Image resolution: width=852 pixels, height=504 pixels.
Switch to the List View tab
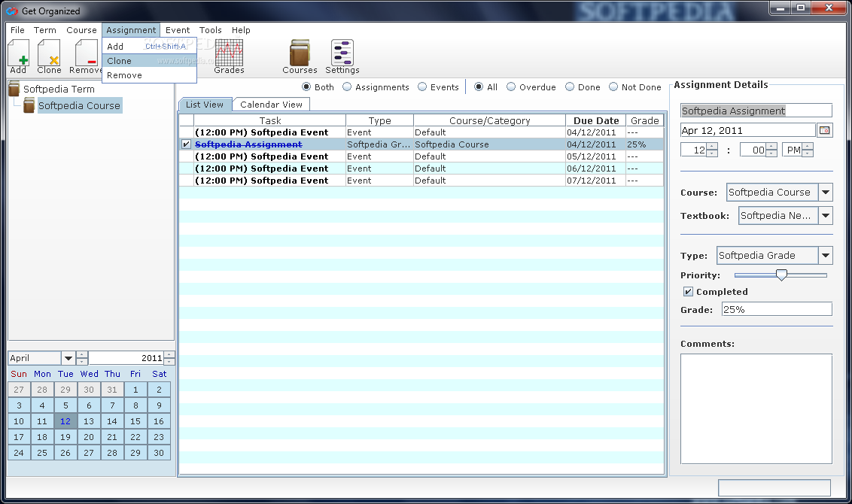(x=205, y=105)
